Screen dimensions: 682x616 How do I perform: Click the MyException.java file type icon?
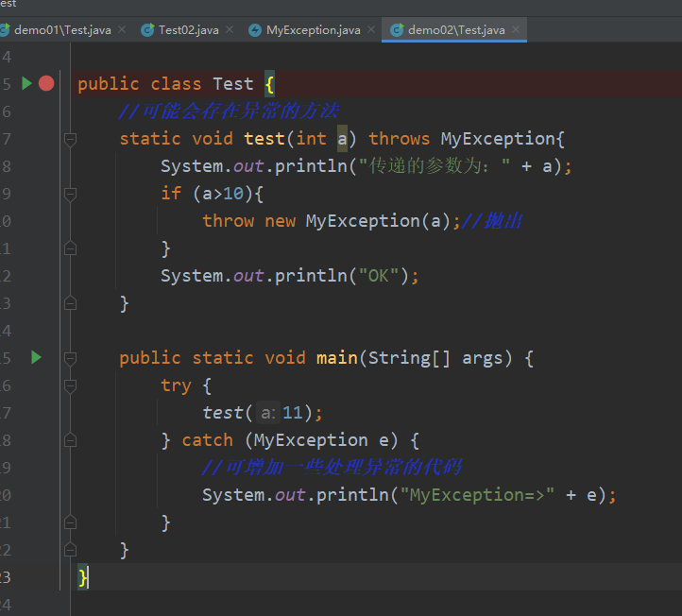(255, 30)
